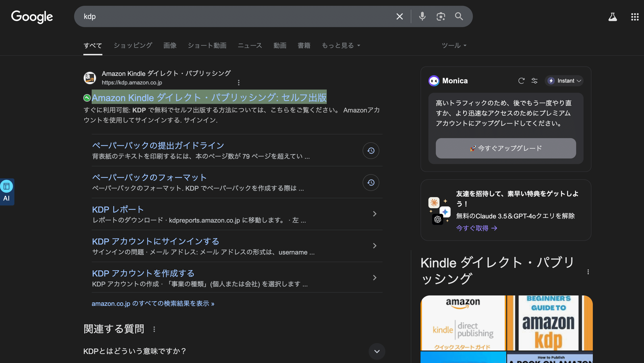Click the Google Labs flask icon
The image size is (644, 363).
[613, 16]
